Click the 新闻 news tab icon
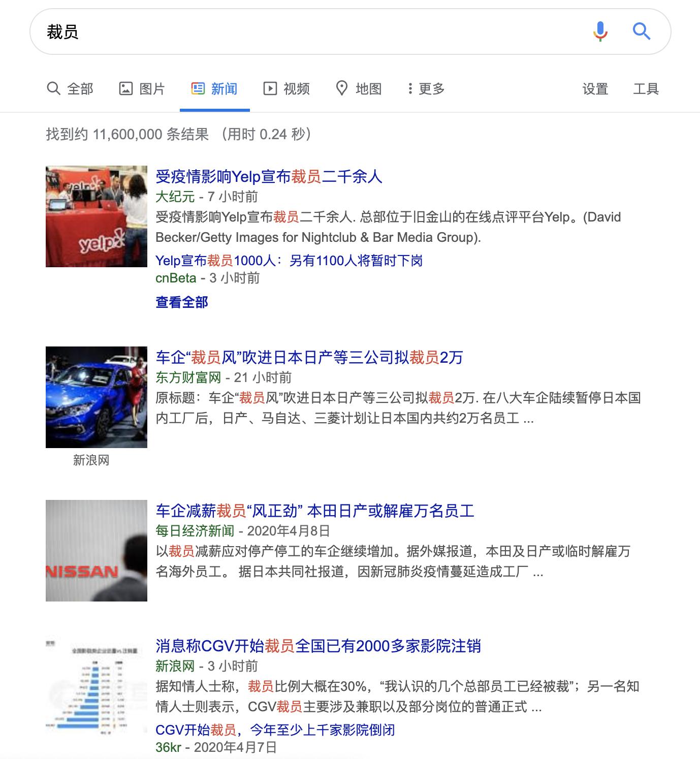Image resolution: width=700 pixels, height=759 pixels. 198,88
